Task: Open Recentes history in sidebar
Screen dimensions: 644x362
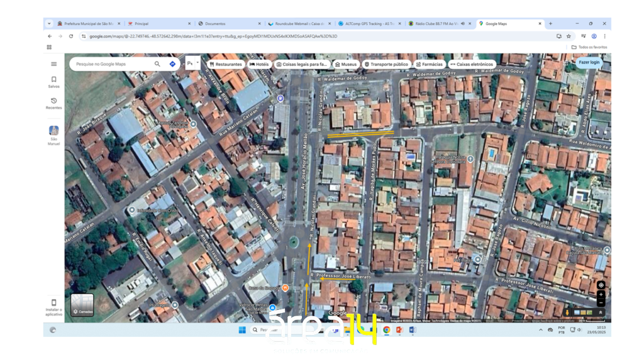Action: (x=53, y=104)
